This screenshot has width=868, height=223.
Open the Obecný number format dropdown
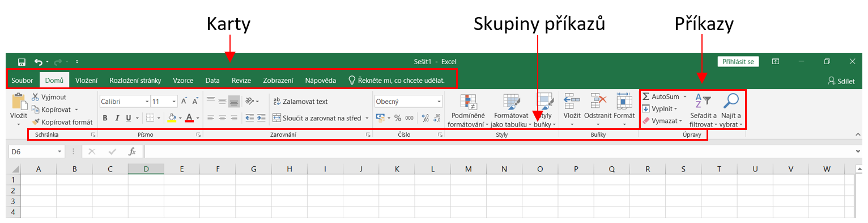click(439, 102)
